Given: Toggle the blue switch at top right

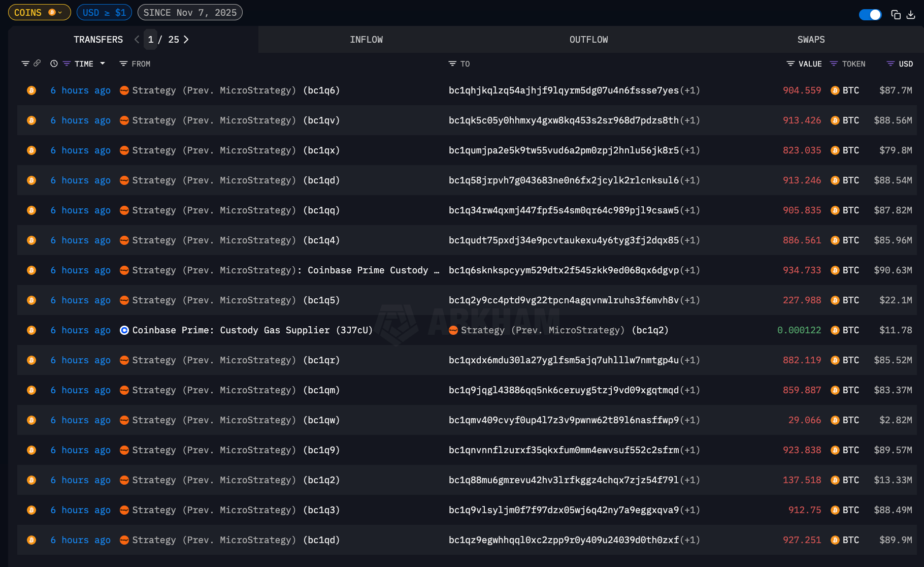Looking at the screenshot, I should 870,15.
